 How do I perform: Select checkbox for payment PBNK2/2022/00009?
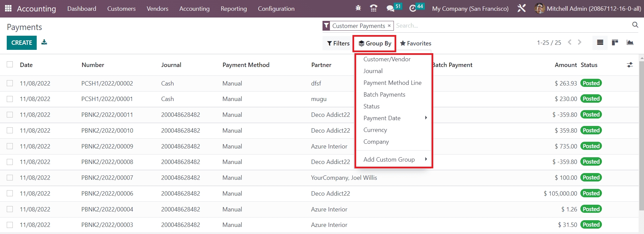(10, 146)
